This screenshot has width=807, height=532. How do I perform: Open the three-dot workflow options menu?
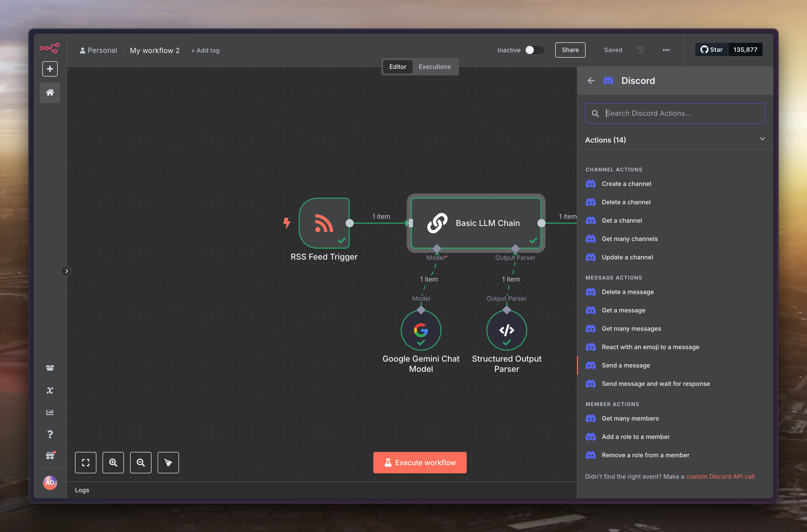pos(666,50)
